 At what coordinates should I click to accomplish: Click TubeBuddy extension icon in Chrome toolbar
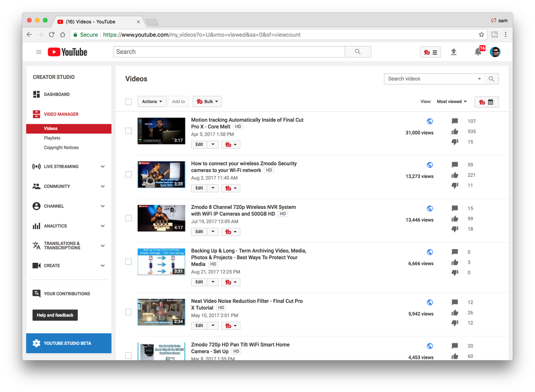(494, 34)
